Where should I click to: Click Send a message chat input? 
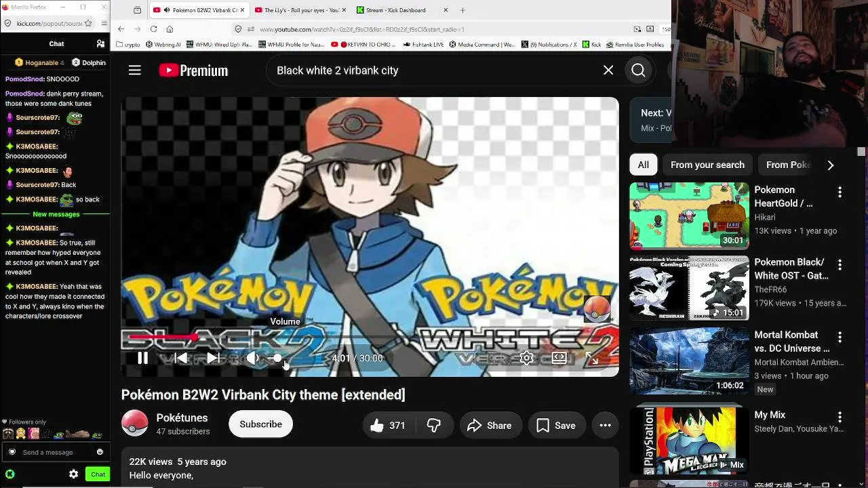pos(56,452)
